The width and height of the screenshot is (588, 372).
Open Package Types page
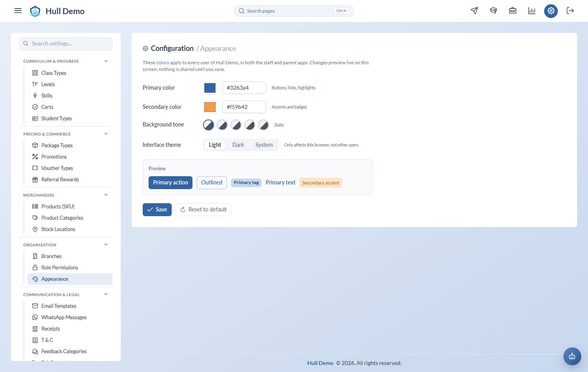(x=70, y=145)
